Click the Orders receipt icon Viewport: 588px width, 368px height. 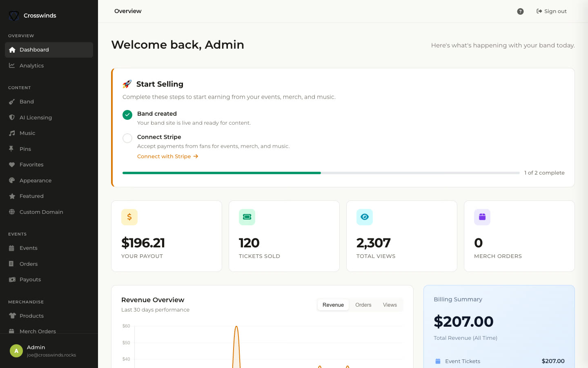click(x=12, y=264)
